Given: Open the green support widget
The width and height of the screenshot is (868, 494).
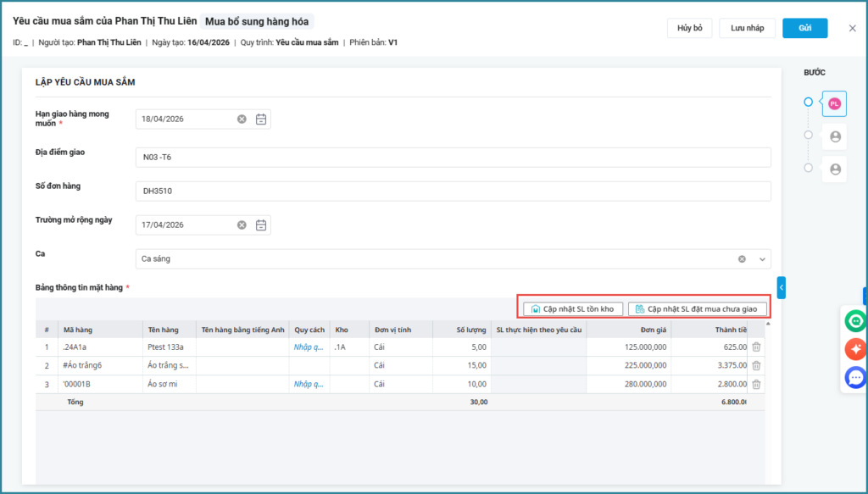Looking at the screenshot, I should (855, 321).
